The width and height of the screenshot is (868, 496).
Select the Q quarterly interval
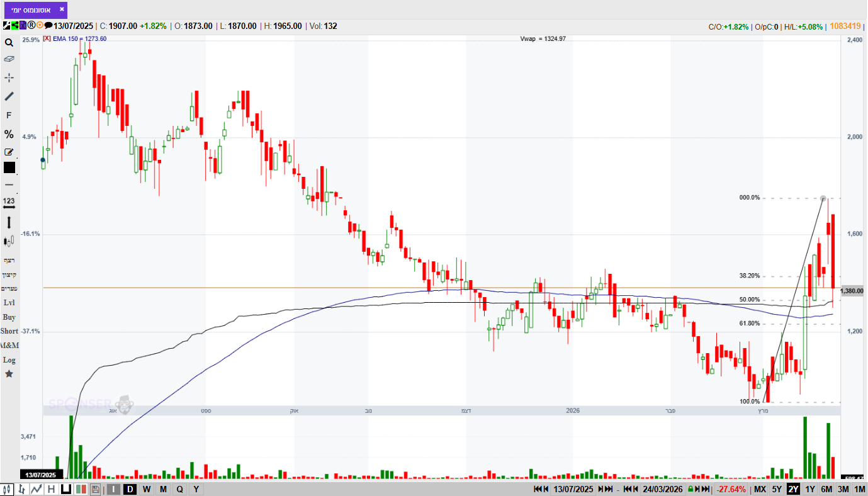[179, 489]
